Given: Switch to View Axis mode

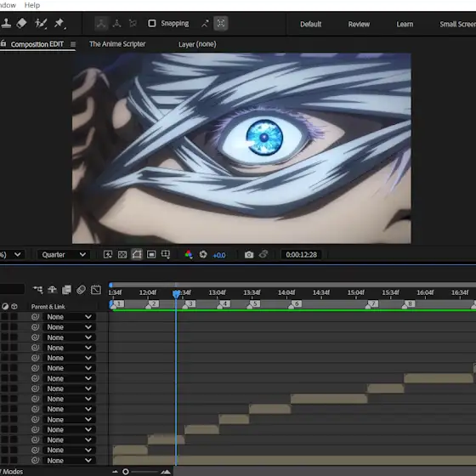Looking at the screenshot, I should tap(133, 24).
